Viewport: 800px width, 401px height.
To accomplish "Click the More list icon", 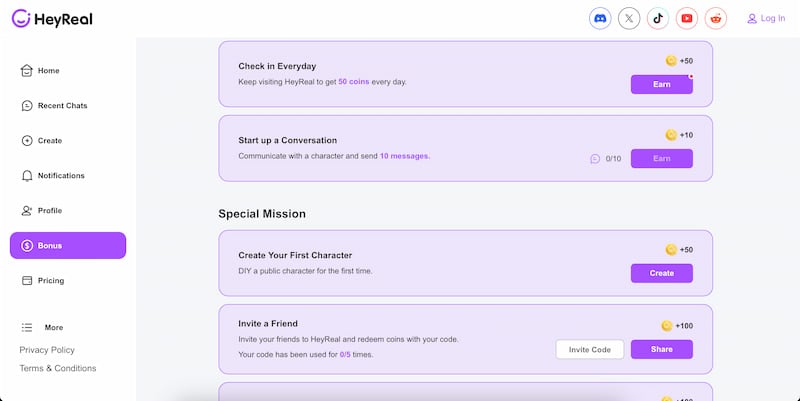I will point(27,328).
